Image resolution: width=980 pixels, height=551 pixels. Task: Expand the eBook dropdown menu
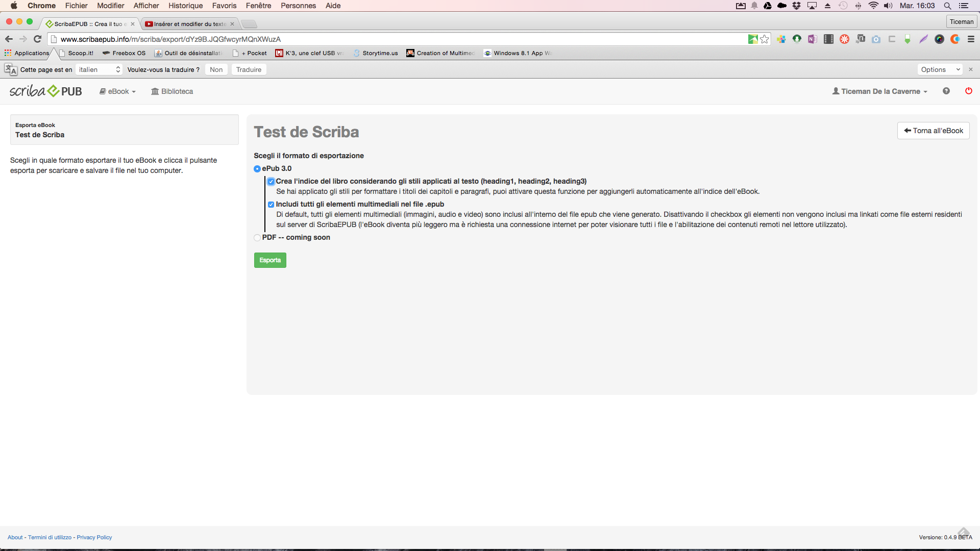[x=118, y=91]
